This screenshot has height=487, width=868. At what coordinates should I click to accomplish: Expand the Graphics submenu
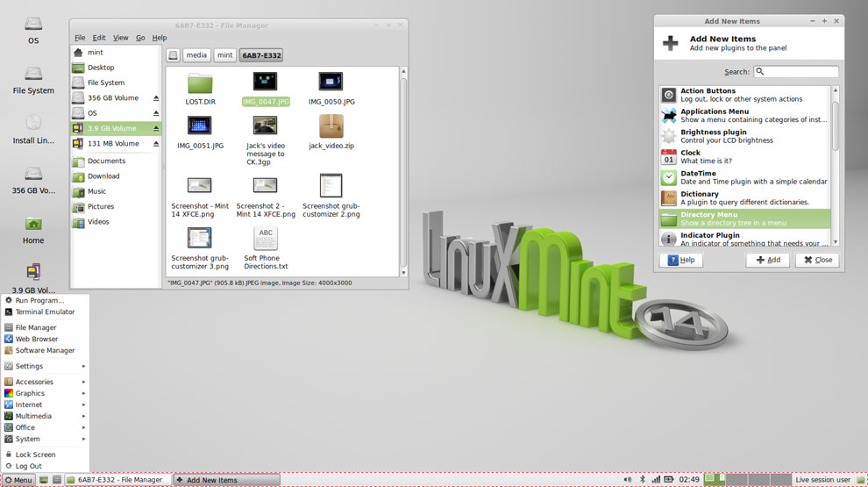46,393
